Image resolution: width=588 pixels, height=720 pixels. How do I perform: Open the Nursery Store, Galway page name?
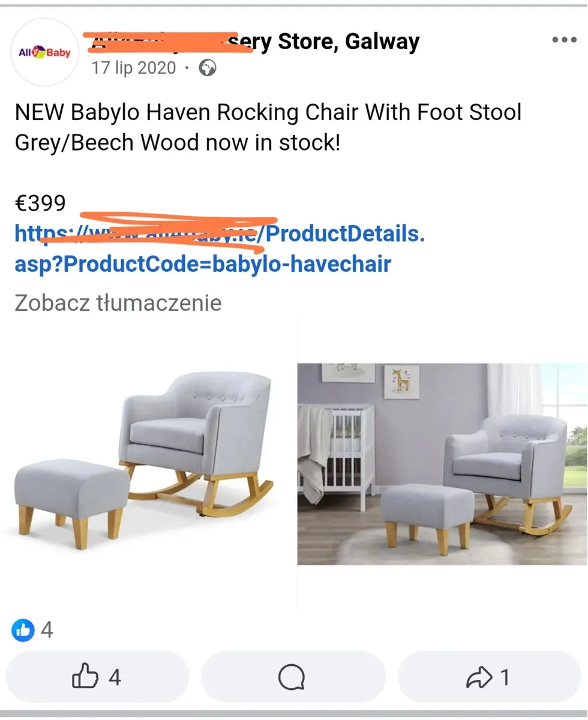click(x=336, y=41)
